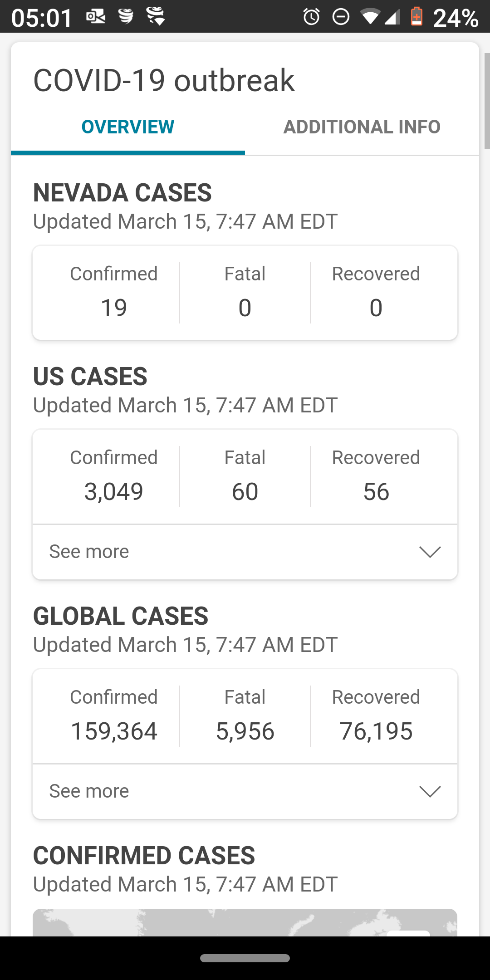This screenshot has height=980, width=490.
Task: Tap the Wi-Fi signal icon
Action: tap(369, 17)
